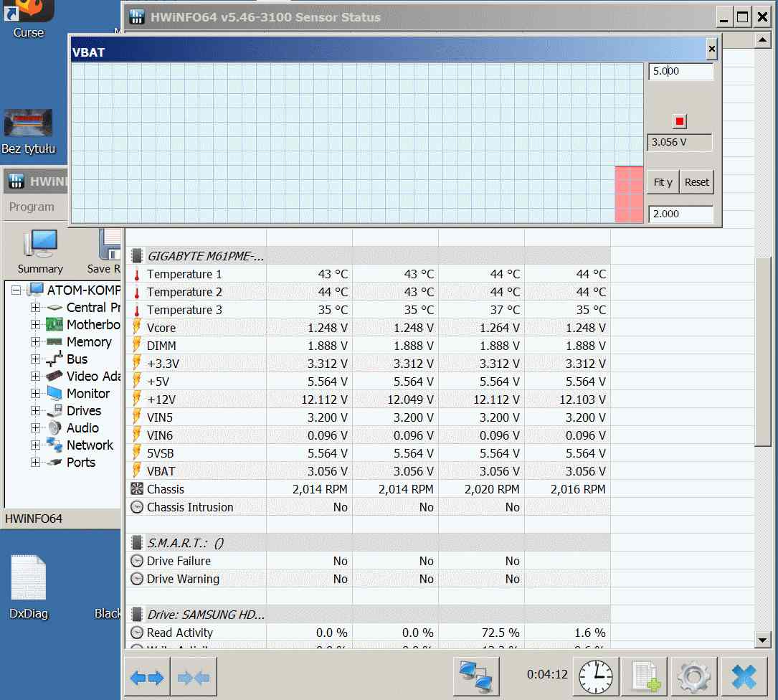Open the Program menu in HWiNFO window

(x=32, y=207)
